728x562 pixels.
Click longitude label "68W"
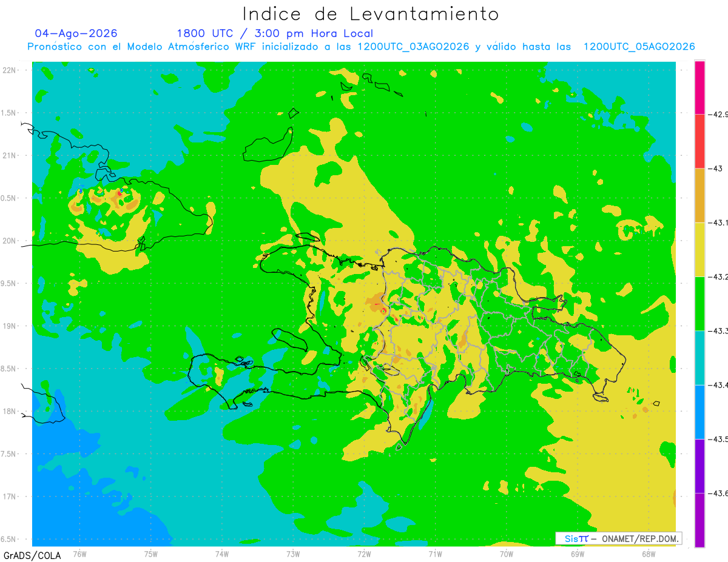(x=649, y=554)
